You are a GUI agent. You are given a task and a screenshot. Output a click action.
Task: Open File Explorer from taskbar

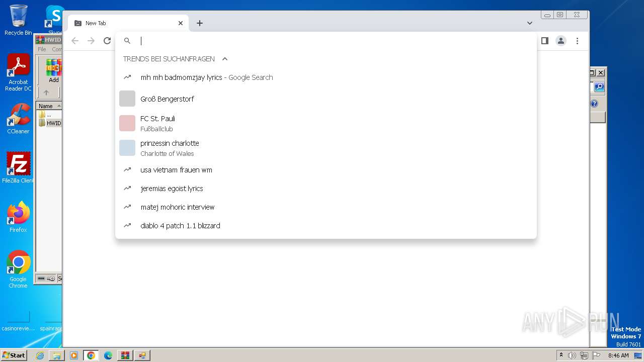[x=57, y=355]
